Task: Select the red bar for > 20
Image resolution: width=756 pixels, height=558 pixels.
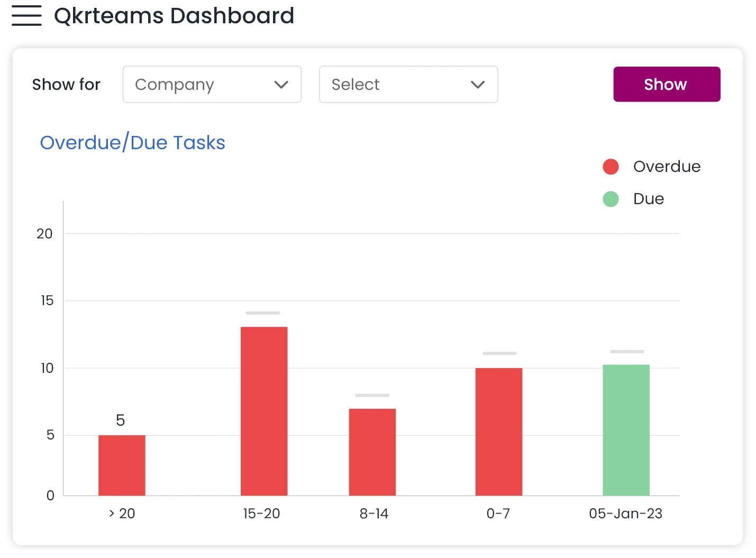Action: pos(122,465)
